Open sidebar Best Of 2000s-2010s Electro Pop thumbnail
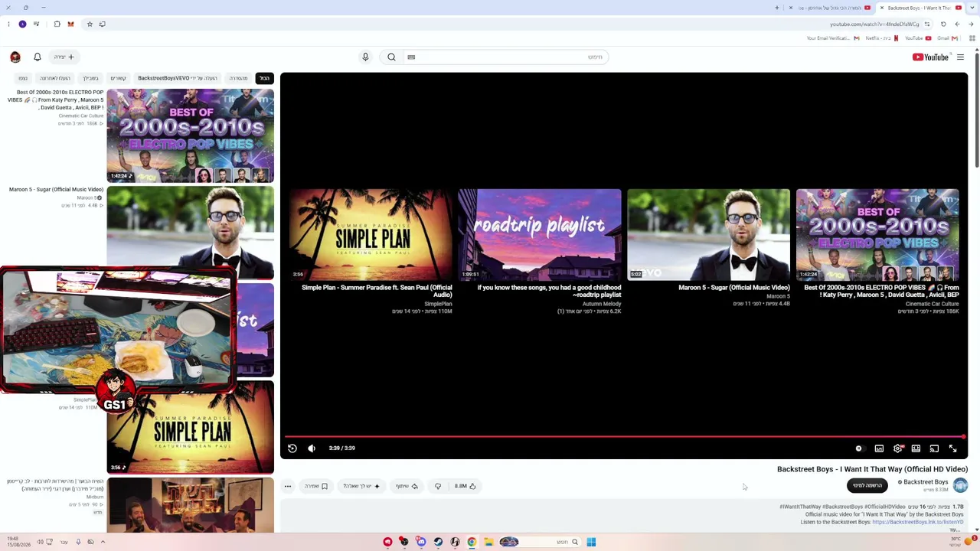Screen dimensions: 980x551 (191, 135)
